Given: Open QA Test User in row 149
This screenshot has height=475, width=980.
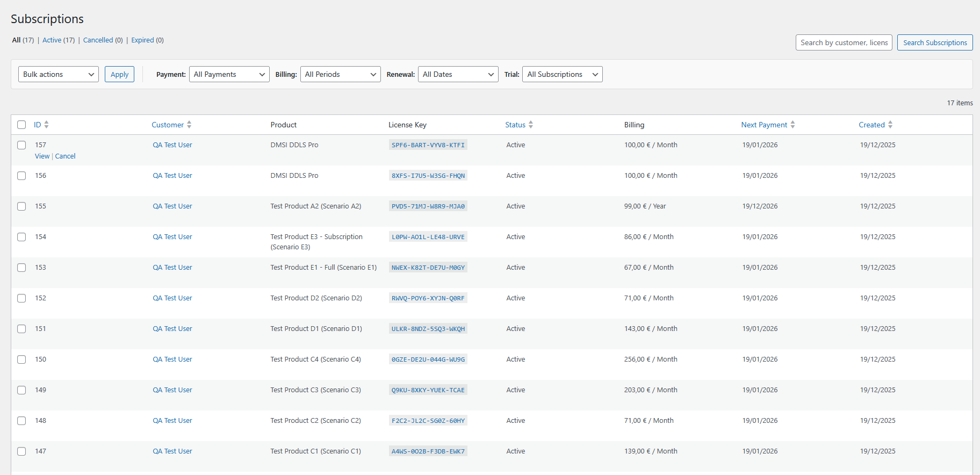Looking at the screenshot, I should [x=172, y=390].
